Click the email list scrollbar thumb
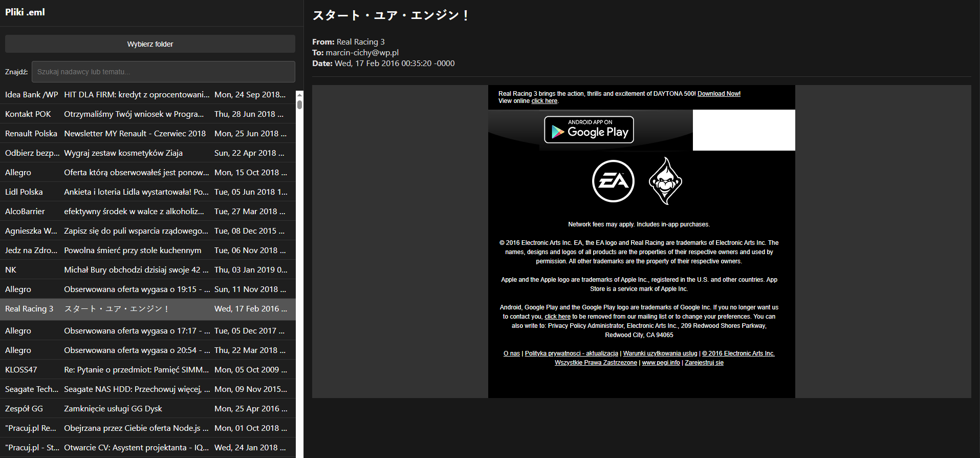This screenshot has width=980, height=458. coord(299,105)
